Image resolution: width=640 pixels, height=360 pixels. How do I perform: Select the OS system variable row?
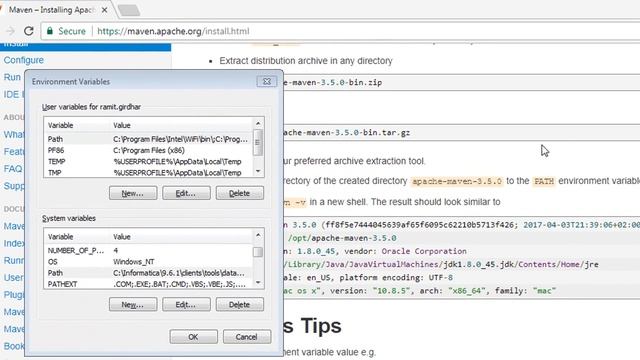(149, 262)
